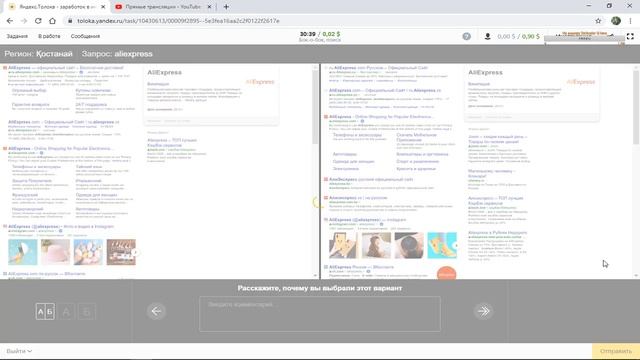
Task: Open the brown fourth thumbnail in the left panel
Action: click(121, 252)
